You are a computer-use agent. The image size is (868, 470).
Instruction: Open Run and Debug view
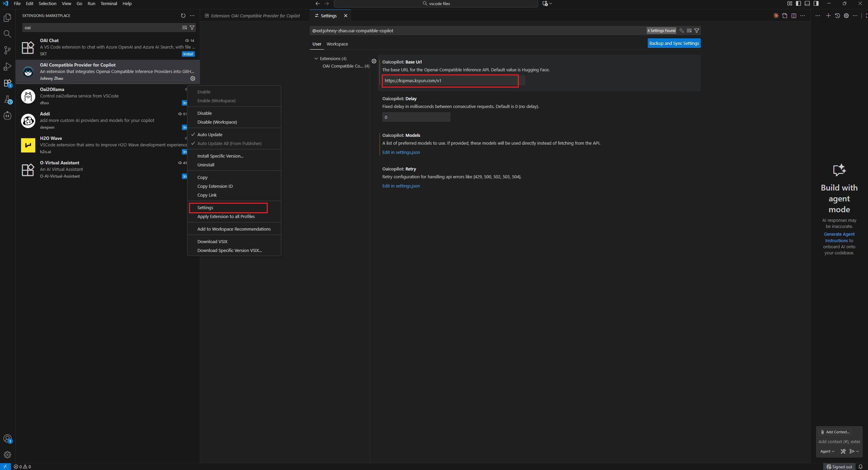point(7,67)
